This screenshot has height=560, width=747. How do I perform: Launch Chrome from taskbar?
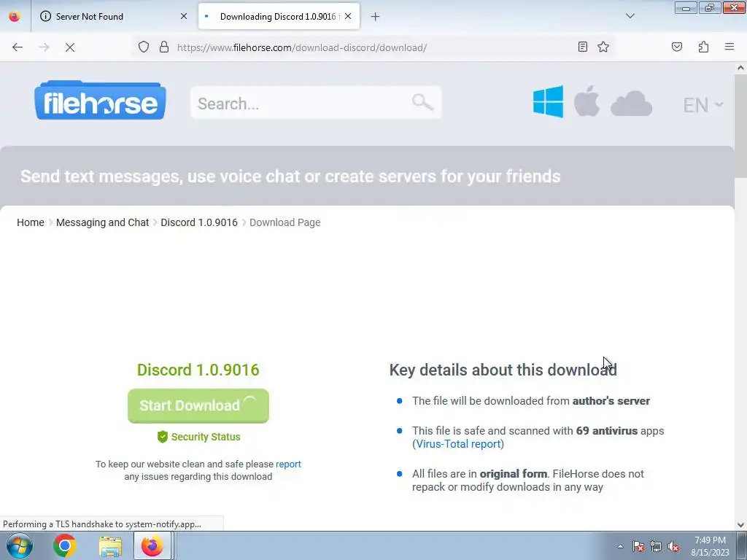click(65, 545)
